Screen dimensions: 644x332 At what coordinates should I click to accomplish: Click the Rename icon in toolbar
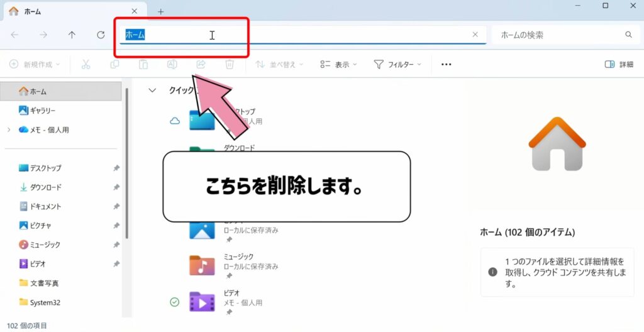click(172, 64)
